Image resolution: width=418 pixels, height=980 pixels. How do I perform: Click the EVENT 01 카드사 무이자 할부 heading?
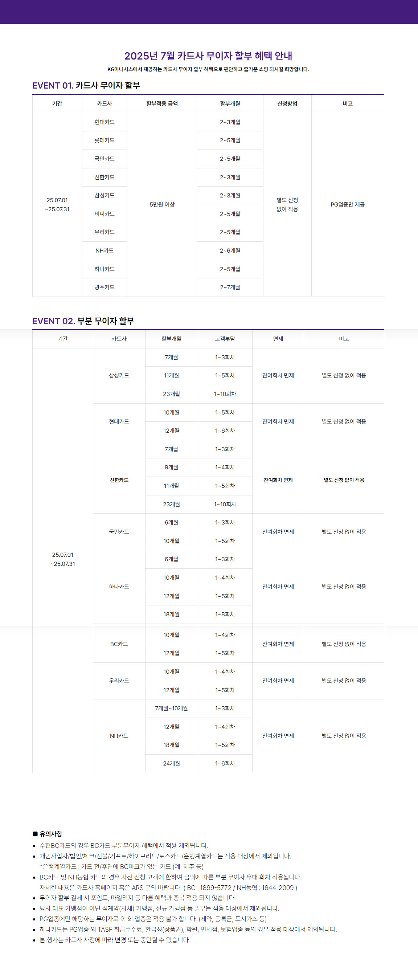(x=86, y=86)
